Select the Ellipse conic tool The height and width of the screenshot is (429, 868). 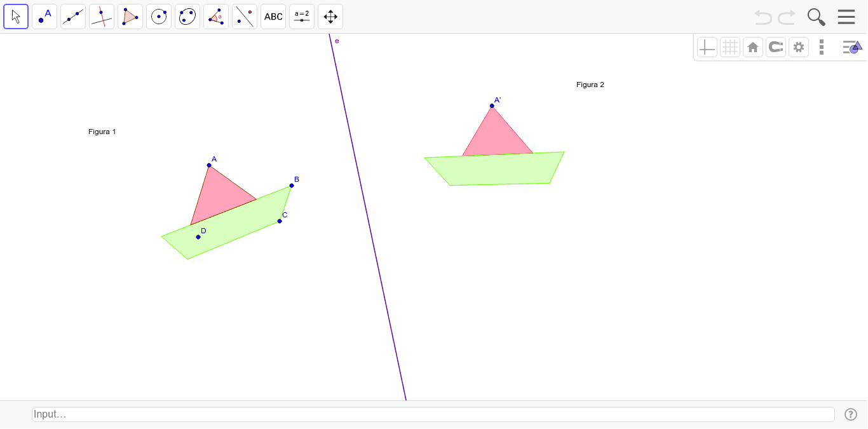click(x=187, y=17)
